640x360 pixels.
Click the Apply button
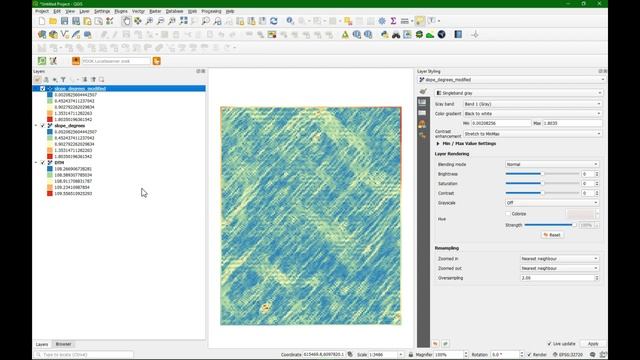[593, 344]
